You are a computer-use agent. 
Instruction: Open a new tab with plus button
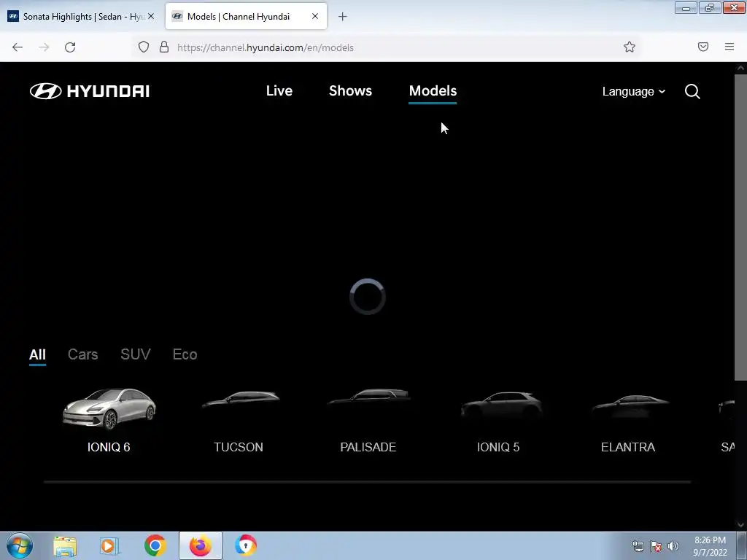tap(343, 17)
